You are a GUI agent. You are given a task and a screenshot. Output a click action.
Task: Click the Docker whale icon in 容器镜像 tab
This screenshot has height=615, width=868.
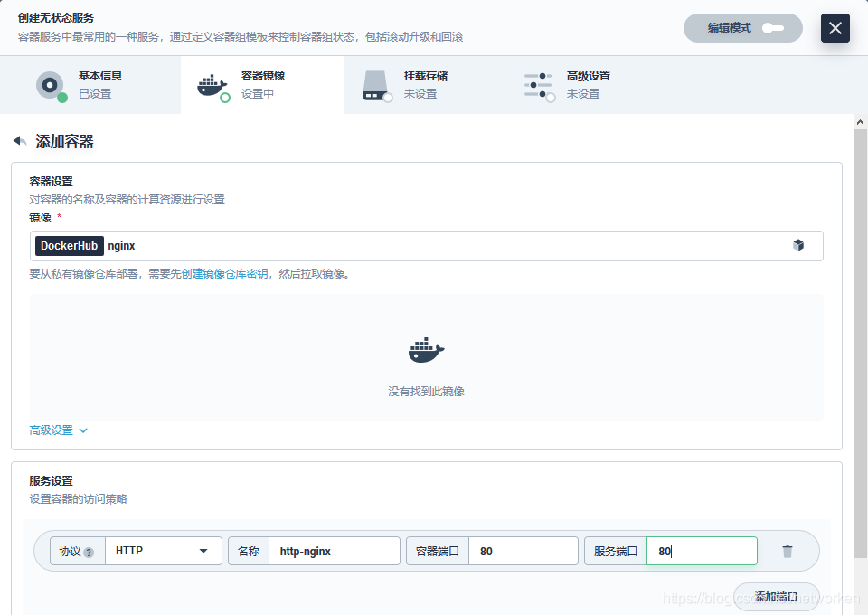212,87
